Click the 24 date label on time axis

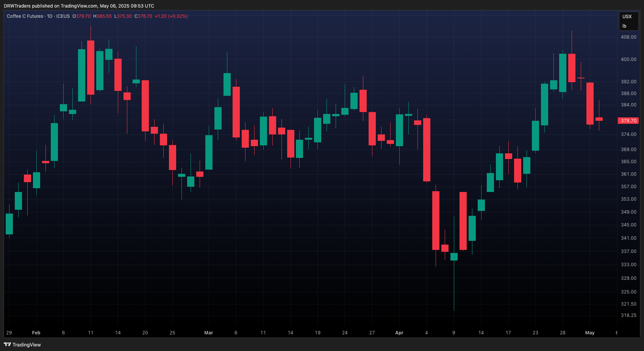pyautogui.click(x=345, y=333)
